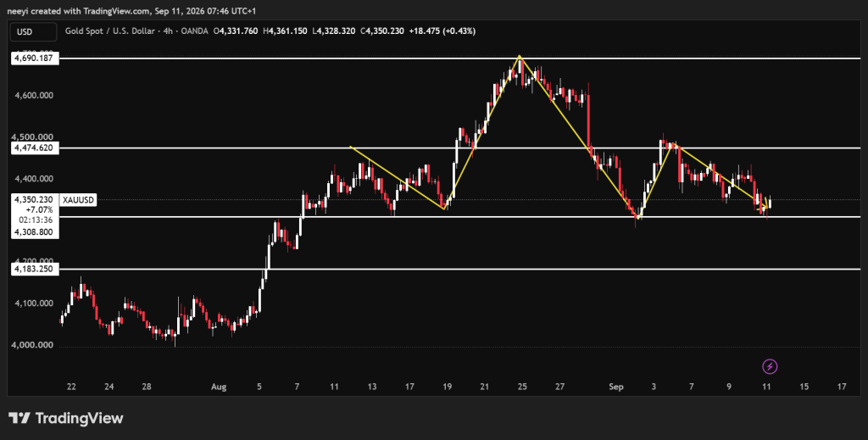This screenshot has width=868, height=440.
Task: Click the XAUUSD price label tag
Action: click(78, 200)
